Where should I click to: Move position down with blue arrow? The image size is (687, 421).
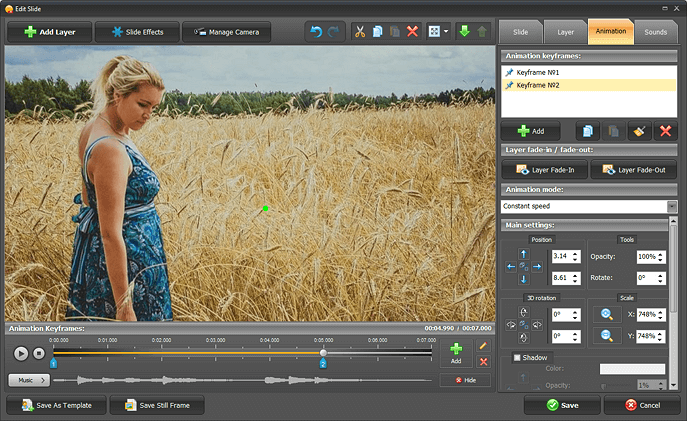[x=524, y=279]
